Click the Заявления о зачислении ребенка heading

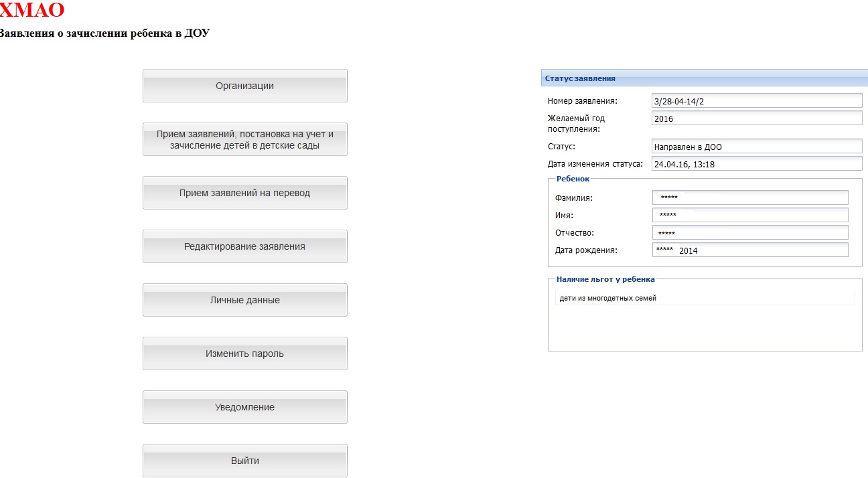[x=104, y=33]
